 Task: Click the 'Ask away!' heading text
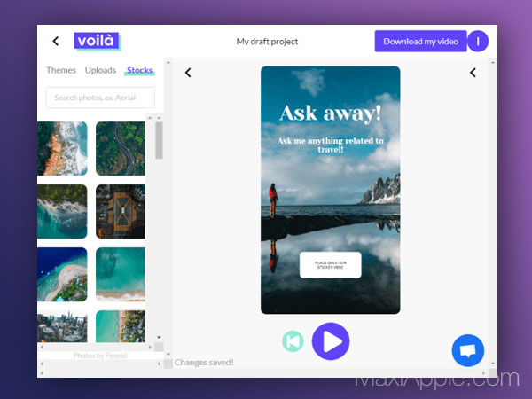coord(331,113)
